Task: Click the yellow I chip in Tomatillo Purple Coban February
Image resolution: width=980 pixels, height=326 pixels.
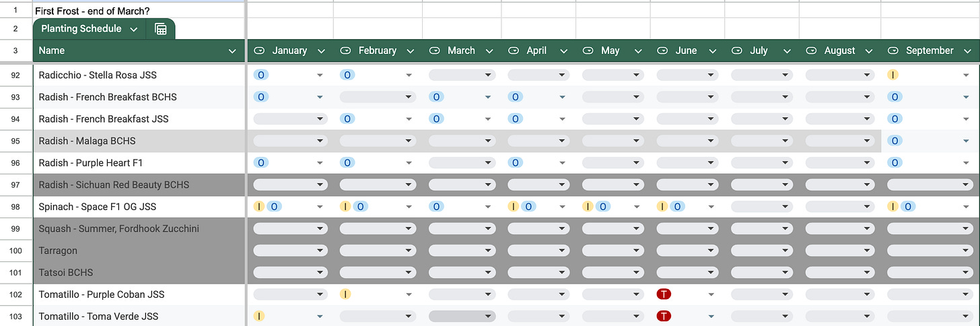Action: tap(345, 294)
